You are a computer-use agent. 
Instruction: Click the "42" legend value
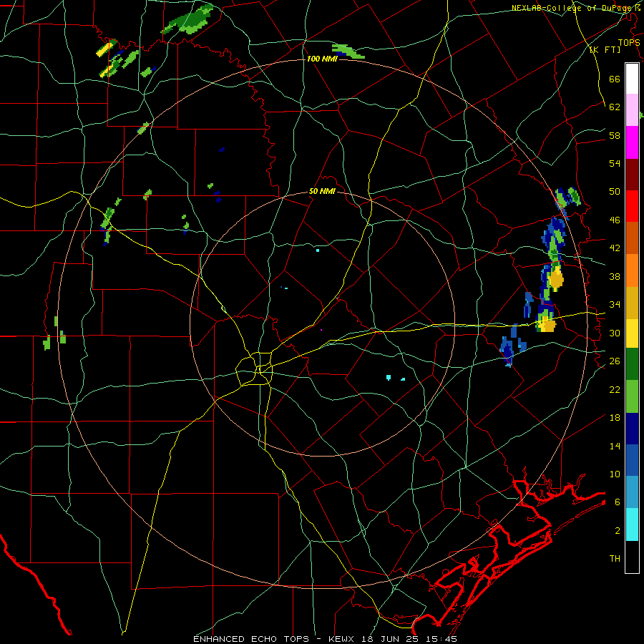tap(615, 248)
